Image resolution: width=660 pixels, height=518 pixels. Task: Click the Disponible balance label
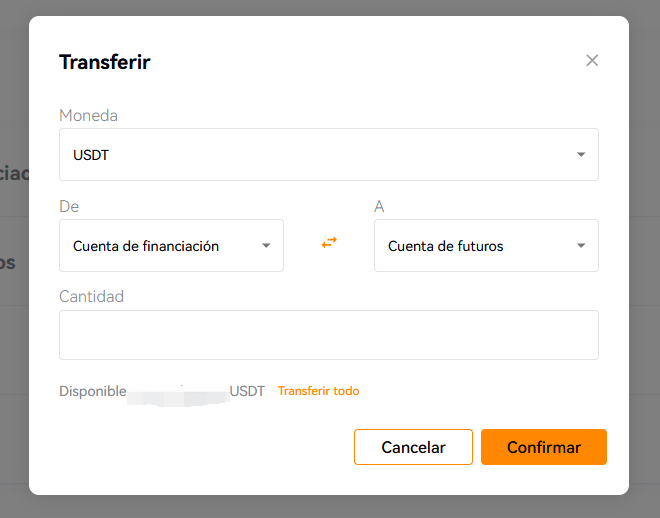(93, 391)
